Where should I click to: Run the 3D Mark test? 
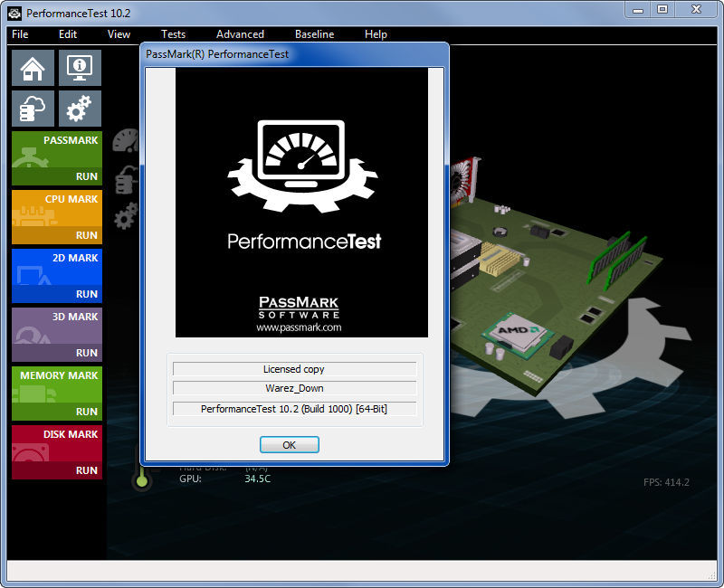point(86,353)
